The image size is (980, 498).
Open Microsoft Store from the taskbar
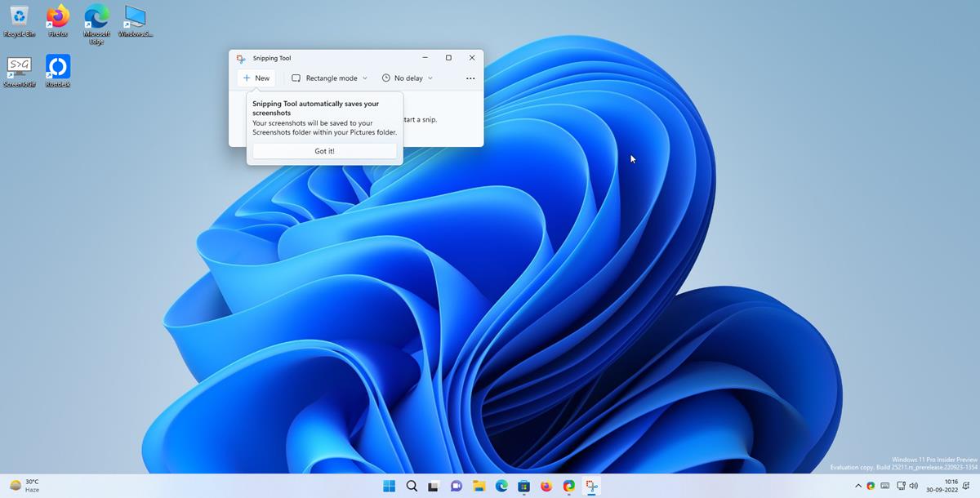524,486
